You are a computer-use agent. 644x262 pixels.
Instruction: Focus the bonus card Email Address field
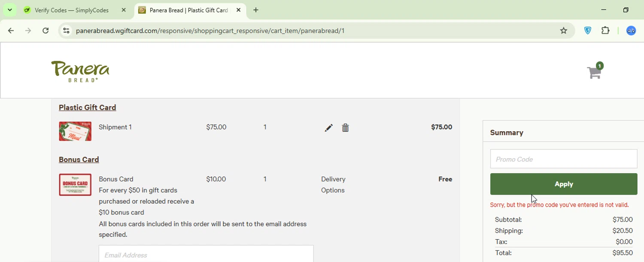coord(206,254)
